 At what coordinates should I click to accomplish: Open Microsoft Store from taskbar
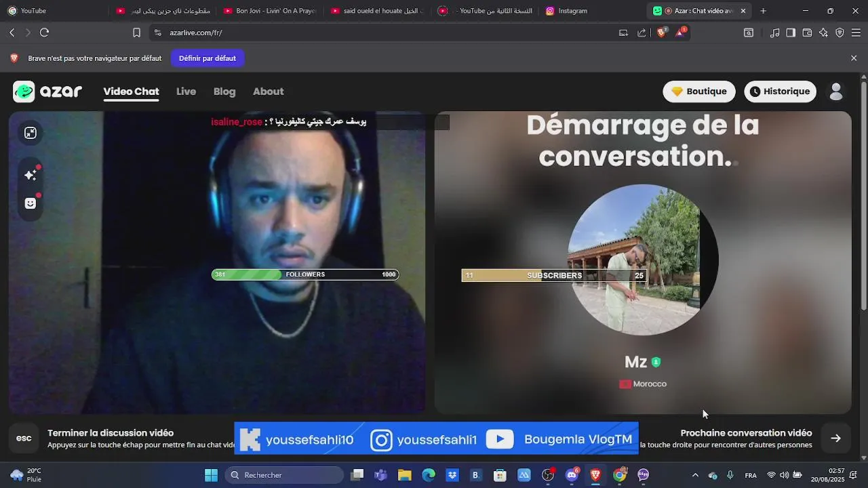pos(500,475)
